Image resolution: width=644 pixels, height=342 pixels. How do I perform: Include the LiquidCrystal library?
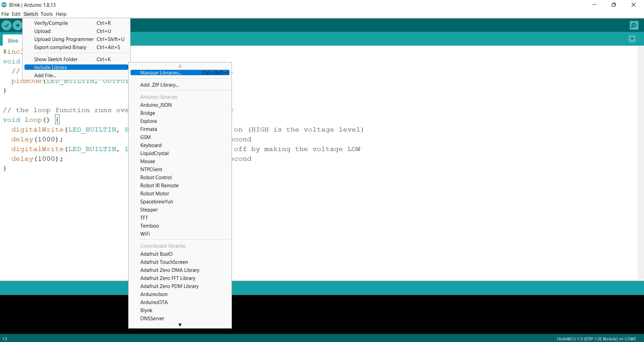coord(180,153)
